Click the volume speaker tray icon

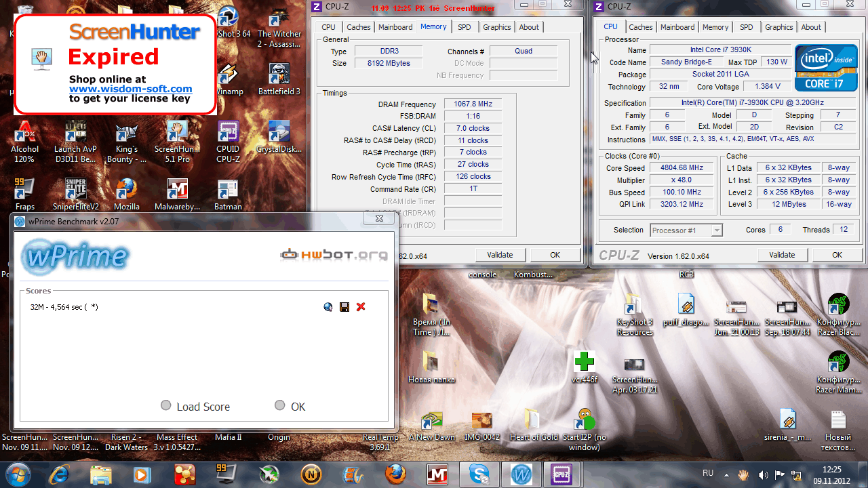pos(763,474)
